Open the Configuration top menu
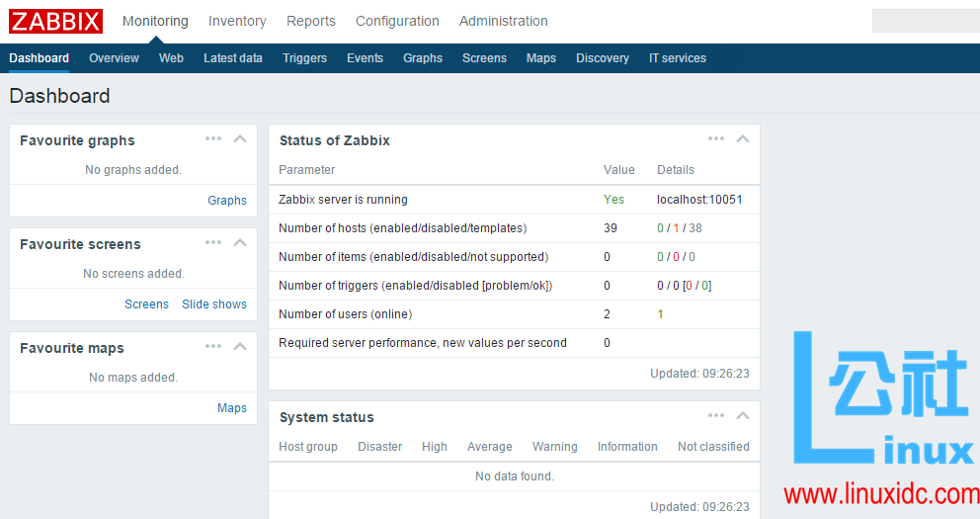The height and width of the screenshot is (519, 980). [397, 21]
